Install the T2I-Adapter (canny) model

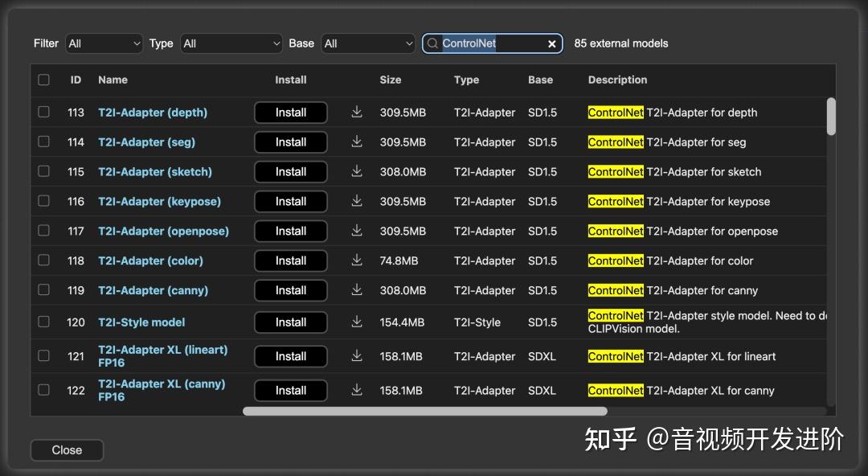point(290,290)
